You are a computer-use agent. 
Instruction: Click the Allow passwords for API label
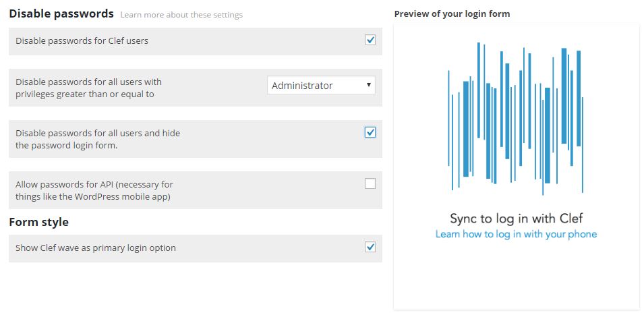click(x=94, y=184)
